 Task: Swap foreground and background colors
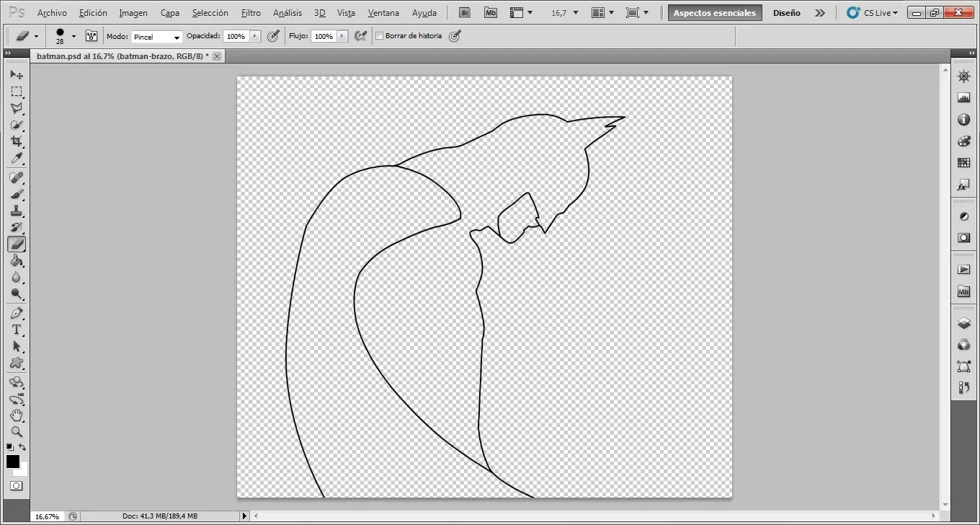[x=22, y=447]
